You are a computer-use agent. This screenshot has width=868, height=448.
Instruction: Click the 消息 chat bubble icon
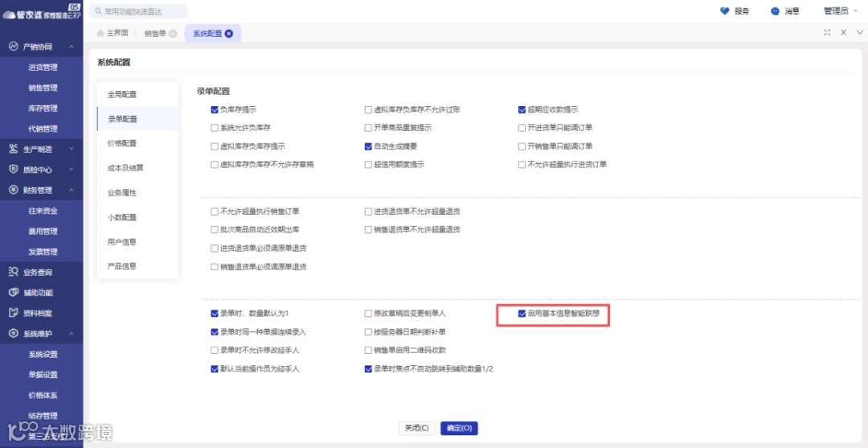(x=775, y=11)
